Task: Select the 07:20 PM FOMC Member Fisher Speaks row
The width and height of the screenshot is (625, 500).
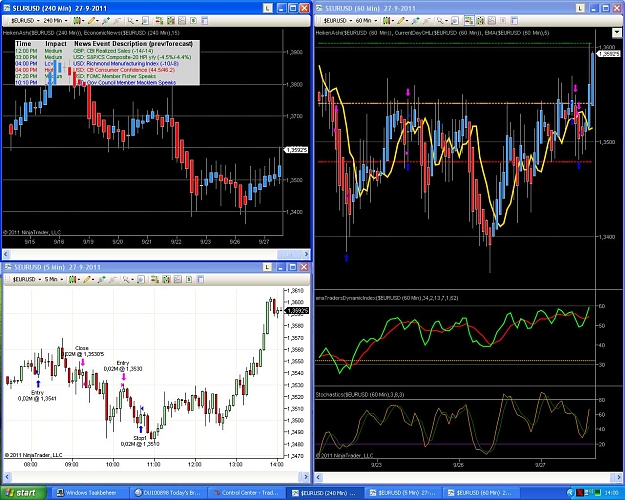Action: coord(107,76)
